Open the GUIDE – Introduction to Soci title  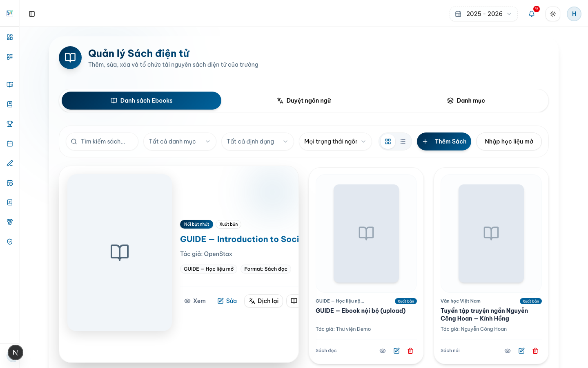(x=239, y=239)
